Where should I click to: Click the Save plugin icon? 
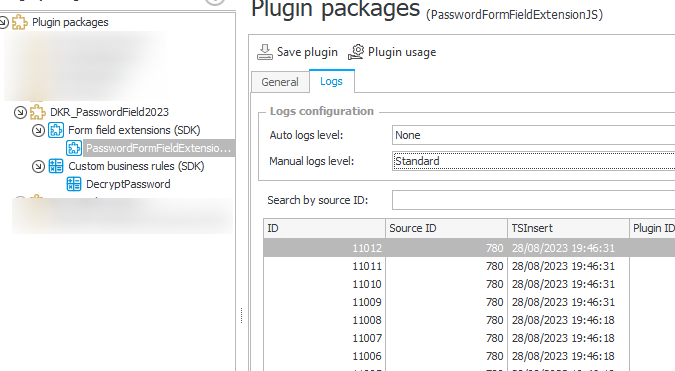pyautogui.click(x=265, y=52)
